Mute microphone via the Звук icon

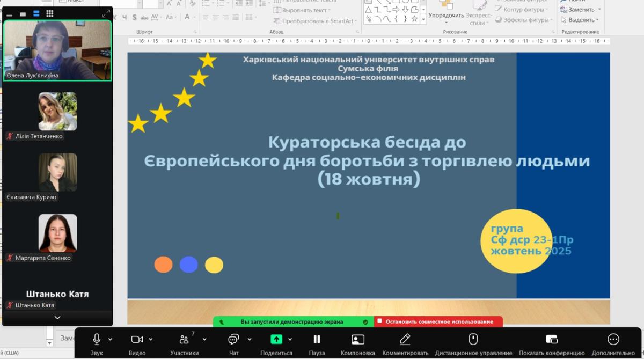click(97, 339)
